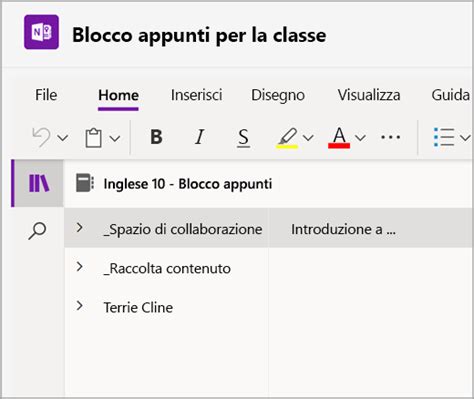
Task: Apply the yellow highlighter
Action: point(287,138)
